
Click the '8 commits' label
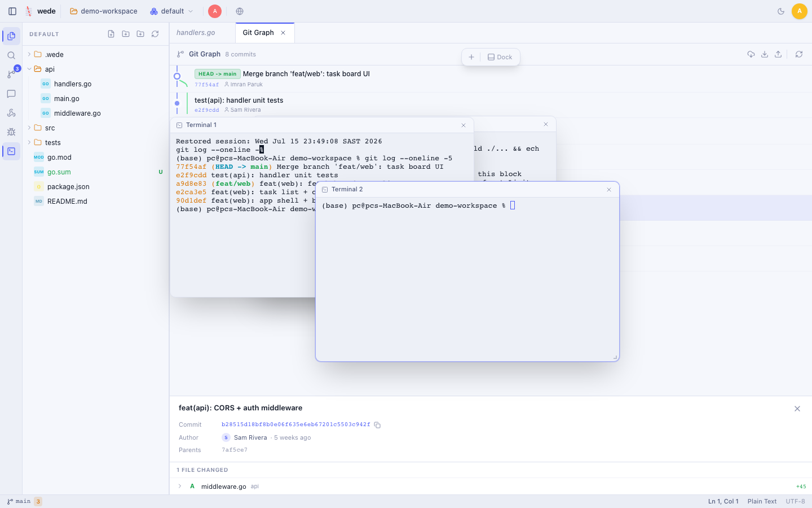pos(240,55)
